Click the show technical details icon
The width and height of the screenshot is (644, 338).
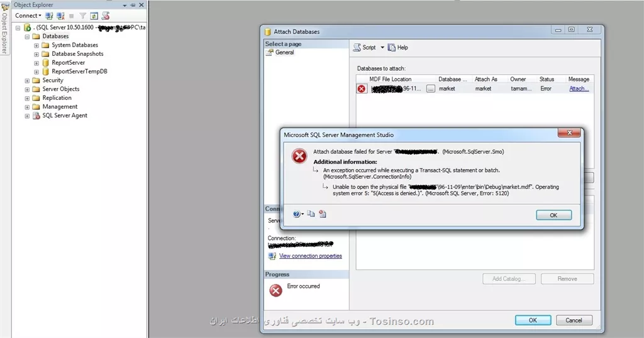point(323,214)
